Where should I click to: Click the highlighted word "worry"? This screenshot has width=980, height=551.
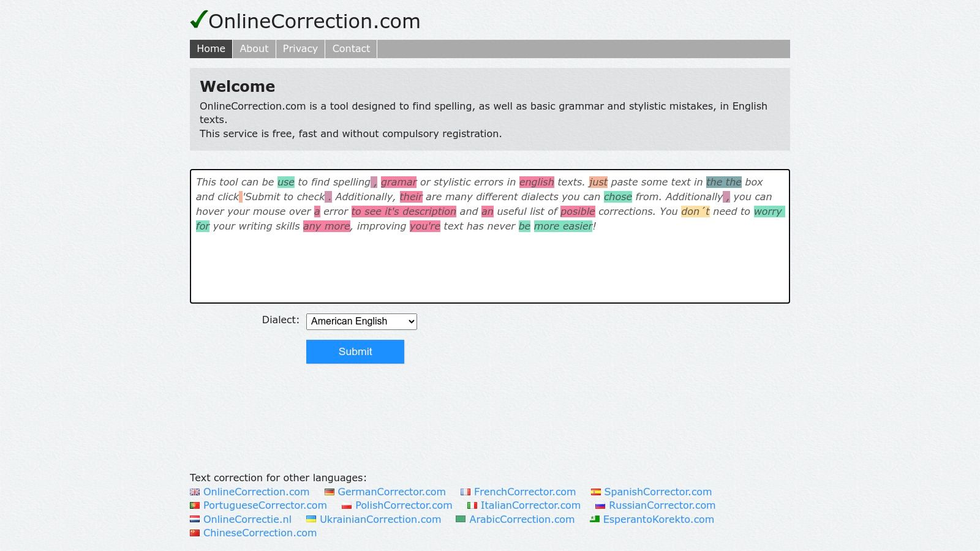[768, 211]
